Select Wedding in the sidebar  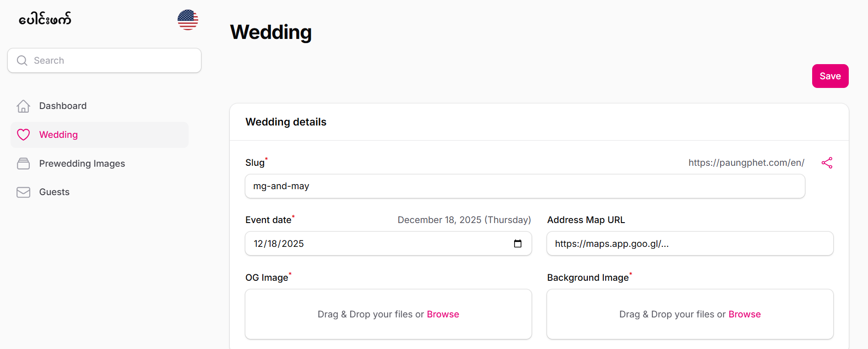pos(59,135)
